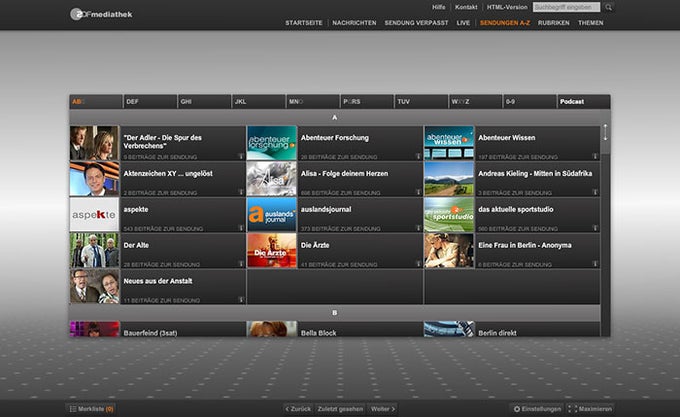Open Neues aus der Anstalt thumbnail
The height and width of the screenshot is (417, 680).
[94, 287]
